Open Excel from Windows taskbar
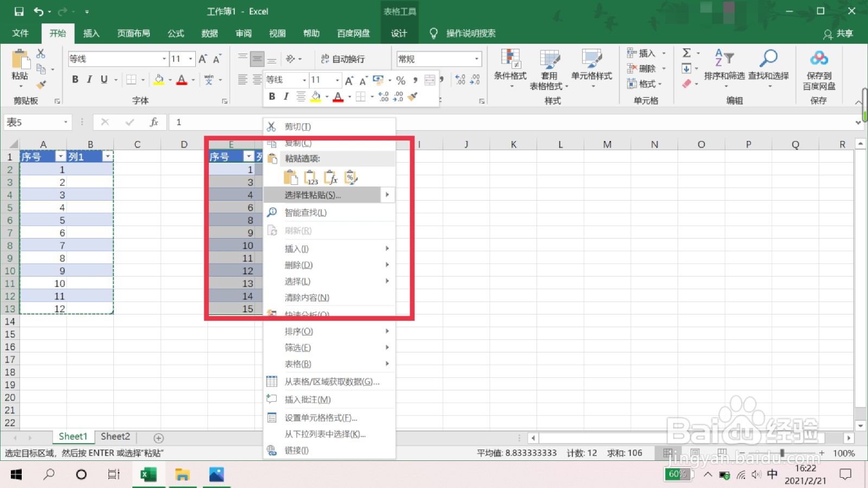 click(148, 474)
